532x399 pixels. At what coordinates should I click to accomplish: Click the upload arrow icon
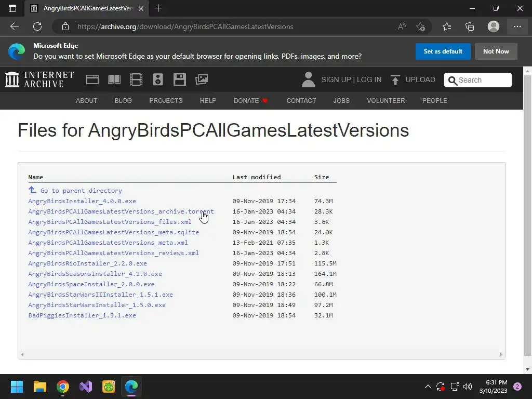[395, 79]
